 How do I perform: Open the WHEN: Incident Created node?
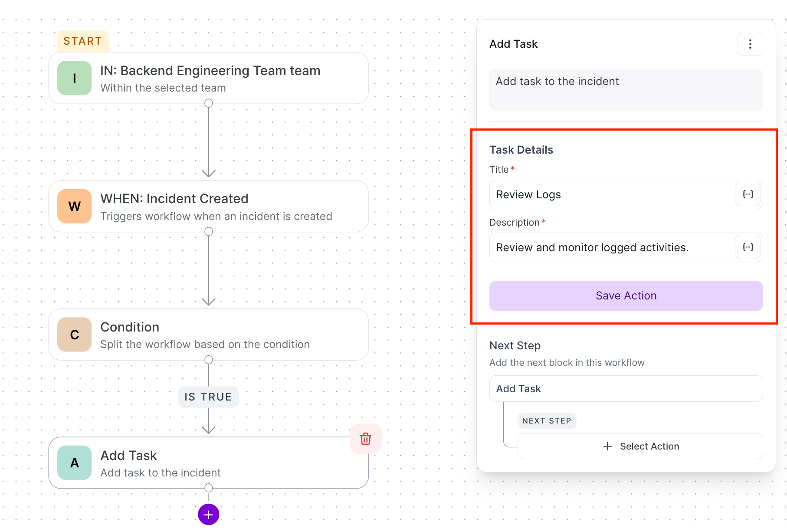[x=209, y=207]
